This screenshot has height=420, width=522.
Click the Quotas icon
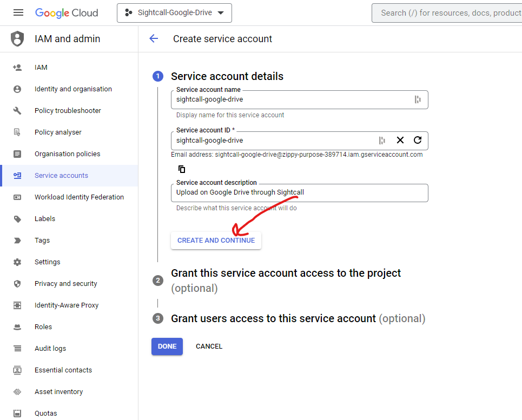coord(17,414)
